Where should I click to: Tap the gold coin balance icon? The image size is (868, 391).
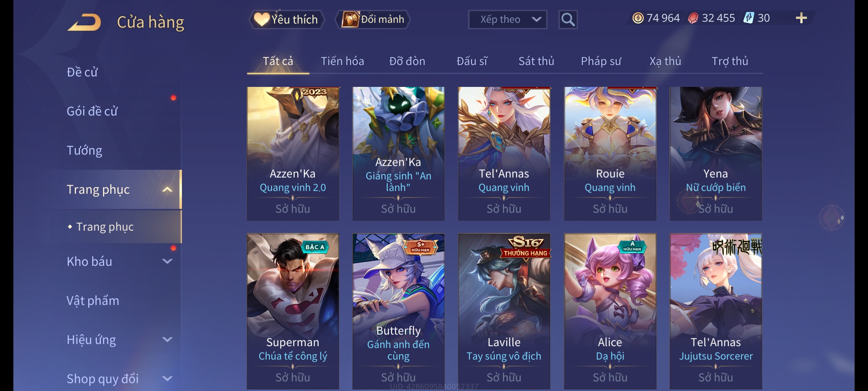pos(638,18)
